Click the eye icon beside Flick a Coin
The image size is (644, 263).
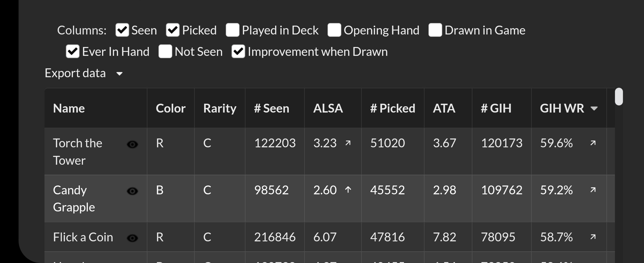(x=132, y=238)
